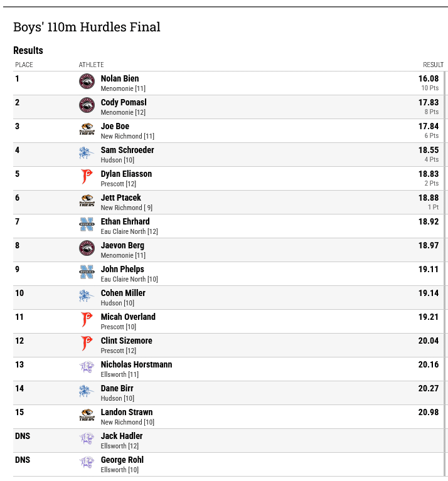The image size is (448, 481).
Task: Click Dane Birr's name link
Action: coord(117,388)
